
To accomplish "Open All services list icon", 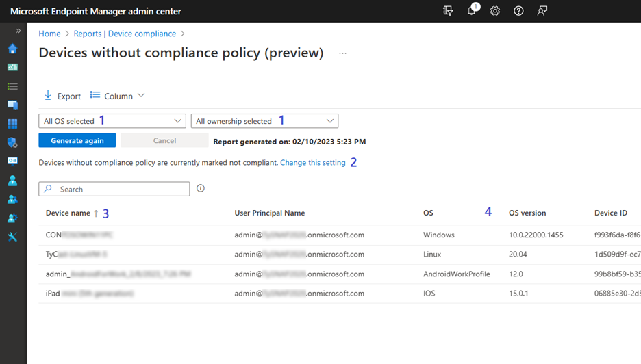I will point(13,86).
